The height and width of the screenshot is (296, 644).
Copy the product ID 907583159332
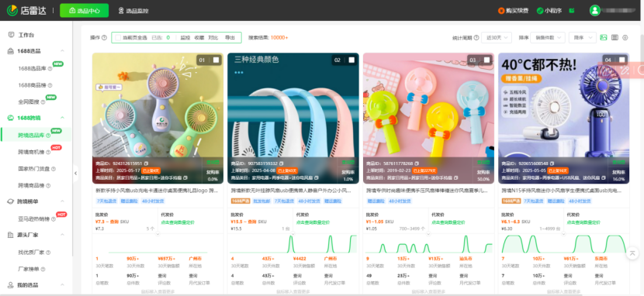(x=282, y=163)
